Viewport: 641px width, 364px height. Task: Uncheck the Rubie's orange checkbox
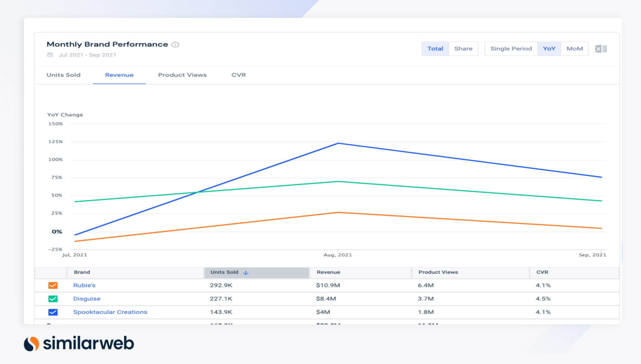click(53, 285)
